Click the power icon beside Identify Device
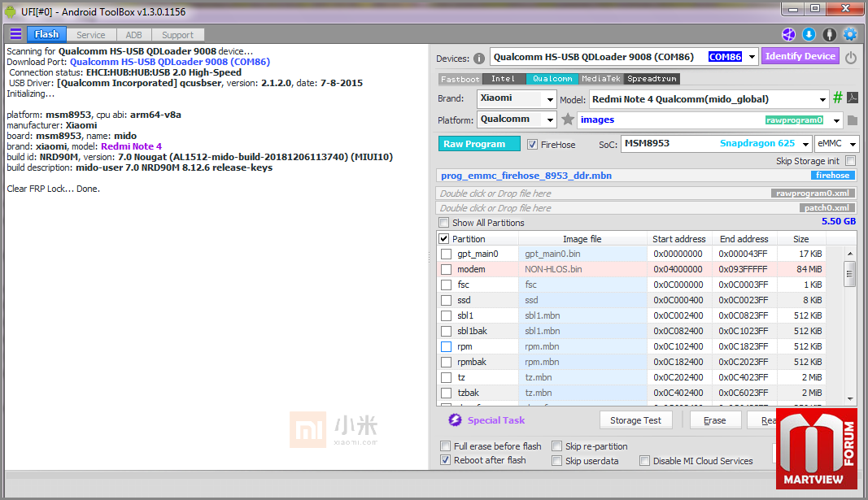Image resolution: width=868 pixels, height=500 pixels. pyautogui.click(x=851, y=57)
